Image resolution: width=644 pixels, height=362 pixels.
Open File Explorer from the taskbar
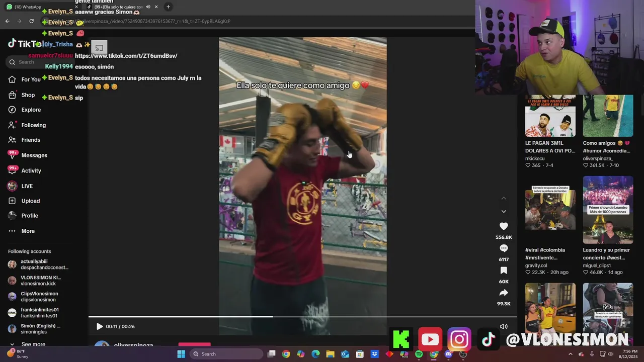click(x=330, y=354)
